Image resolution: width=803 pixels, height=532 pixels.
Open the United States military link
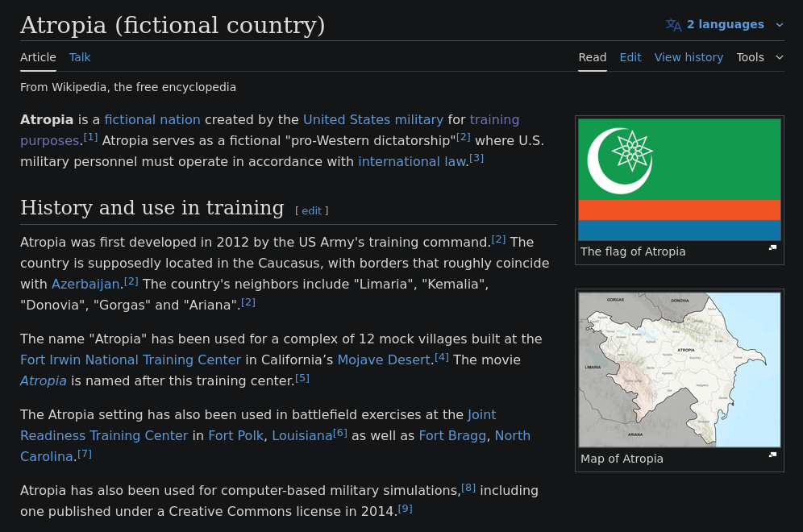[372, 120]
